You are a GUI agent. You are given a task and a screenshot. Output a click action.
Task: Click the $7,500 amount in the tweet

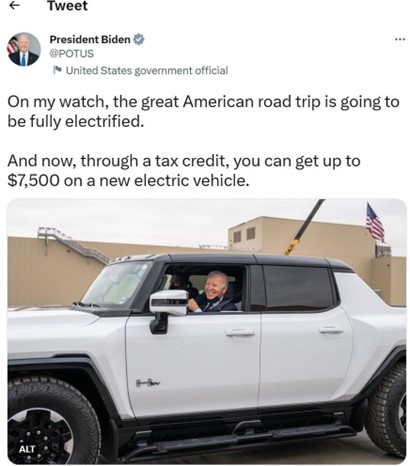34,181
